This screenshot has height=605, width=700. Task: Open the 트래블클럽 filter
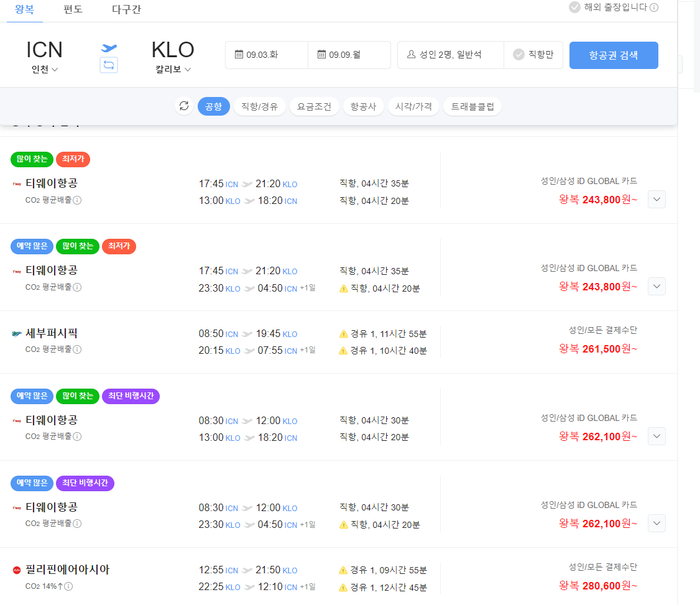tap(473, 106)
